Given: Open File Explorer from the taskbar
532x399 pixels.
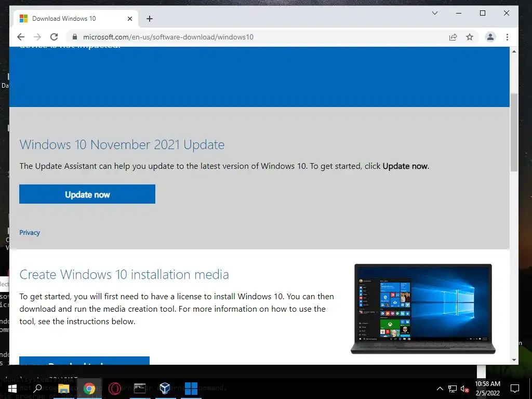Looking at the screenshot, I should tap(63, 389).
